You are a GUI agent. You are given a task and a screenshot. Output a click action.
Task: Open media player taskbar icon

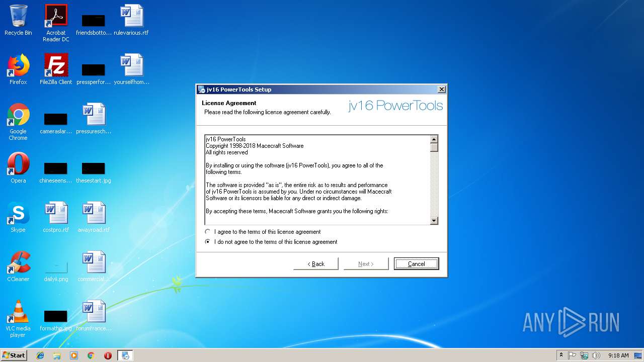(74, 355)
